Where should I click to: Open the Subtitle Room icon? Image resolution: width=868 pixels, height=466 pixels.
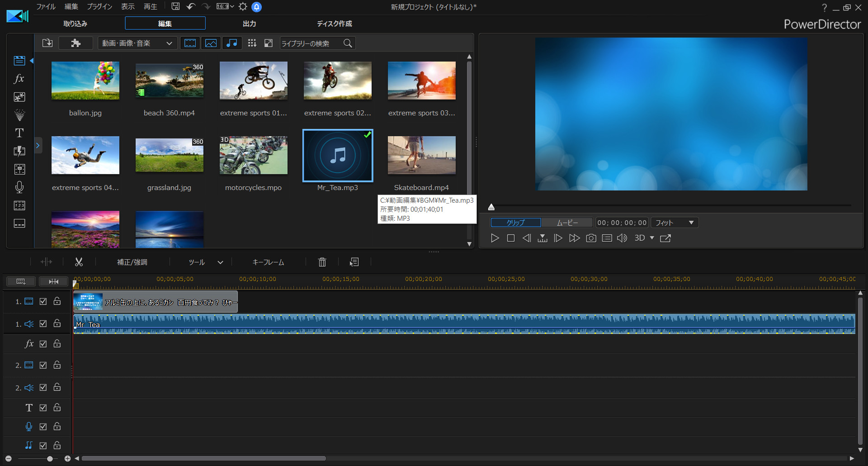pos(19,223)
